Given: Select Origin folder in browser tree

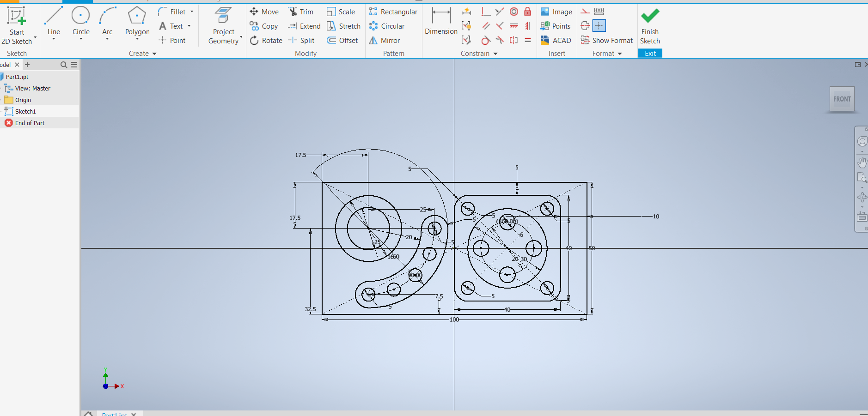Looking at the screenshot, I should point(23,100).
